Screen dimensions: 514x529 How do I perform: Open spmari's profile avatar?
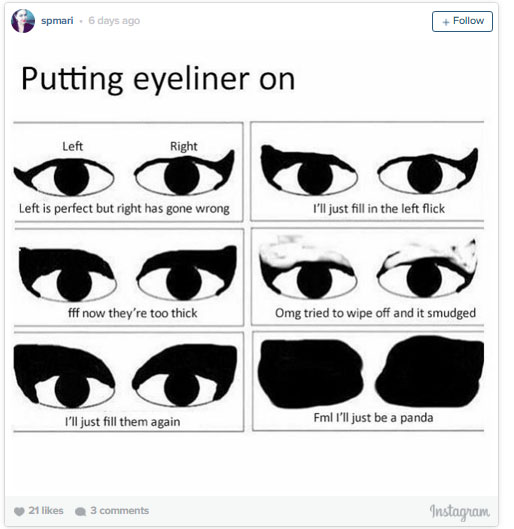pyautogui.click(x=23, y=21)
